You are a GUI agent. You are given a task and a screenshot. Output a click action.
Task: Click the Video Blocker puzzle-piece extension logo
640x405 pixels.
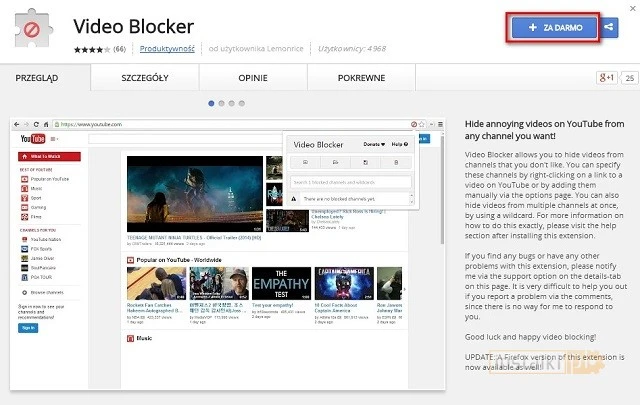coord(33,29)
